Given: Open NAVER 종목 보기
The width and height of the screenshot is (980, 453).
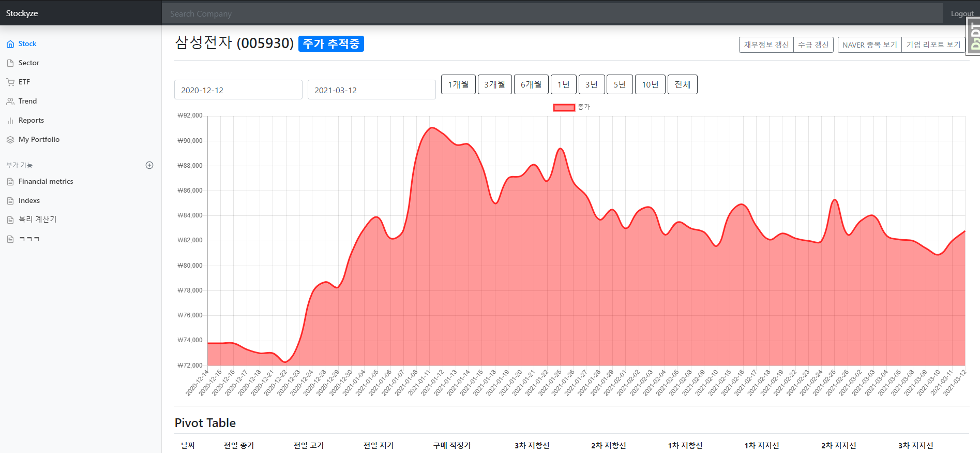Looking at the screenshot, I should coord(870,45).
